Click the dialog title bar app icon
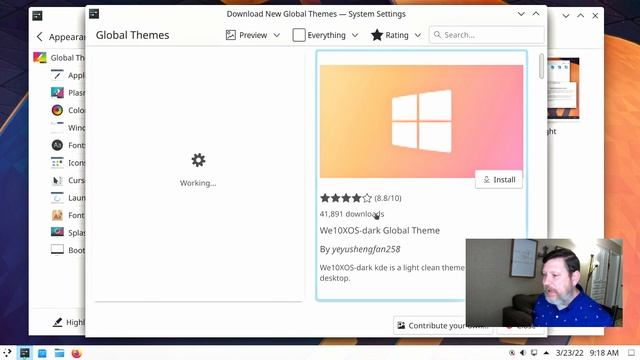The height and width of the screenshot is (360, 640). pos(94,14)
